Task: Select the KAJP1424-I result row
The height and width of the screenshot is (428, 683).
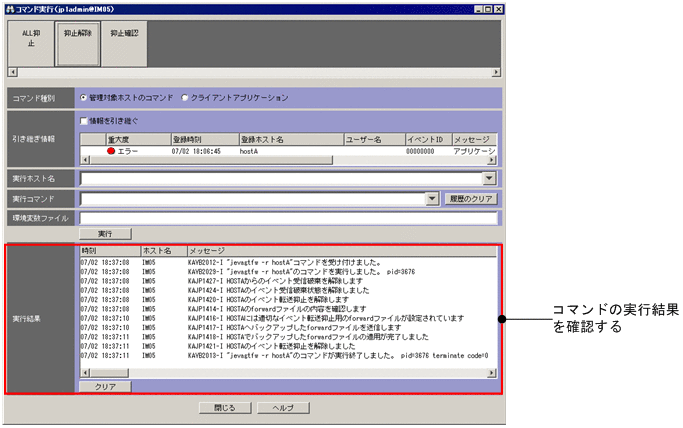Action: pos(288,290)
